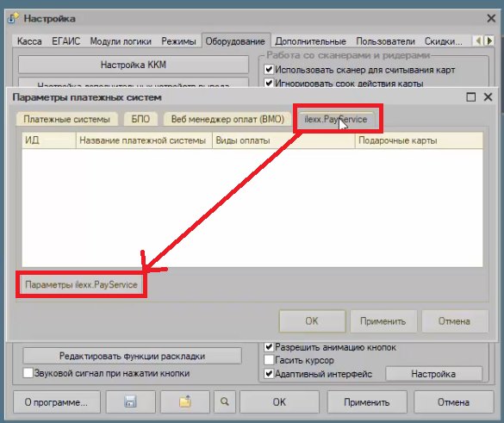Close the payment systems parameters dialog
This screenshot has width=504, height=423.
[x=488, y=96]
